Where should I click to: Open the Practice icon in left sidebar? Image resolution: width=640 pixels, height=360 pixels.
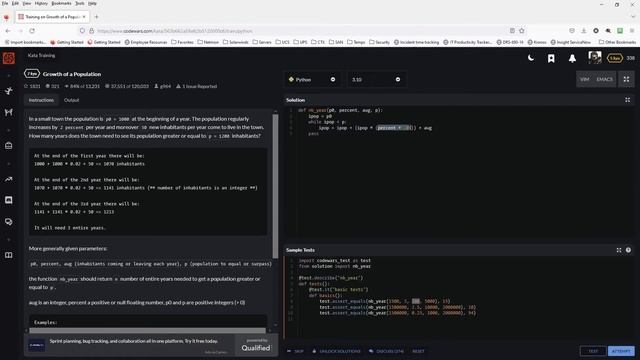[9, 91]
